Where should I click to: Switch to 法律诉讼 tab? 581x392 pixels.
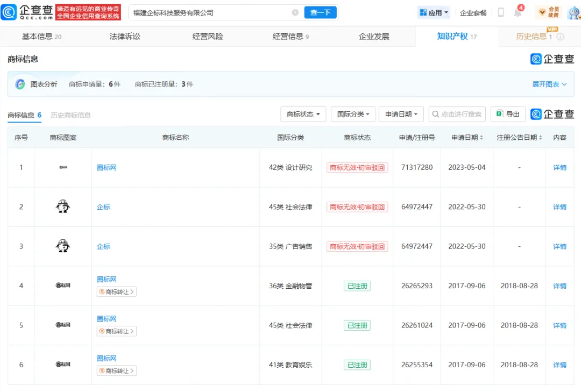(x=125, y=37)
